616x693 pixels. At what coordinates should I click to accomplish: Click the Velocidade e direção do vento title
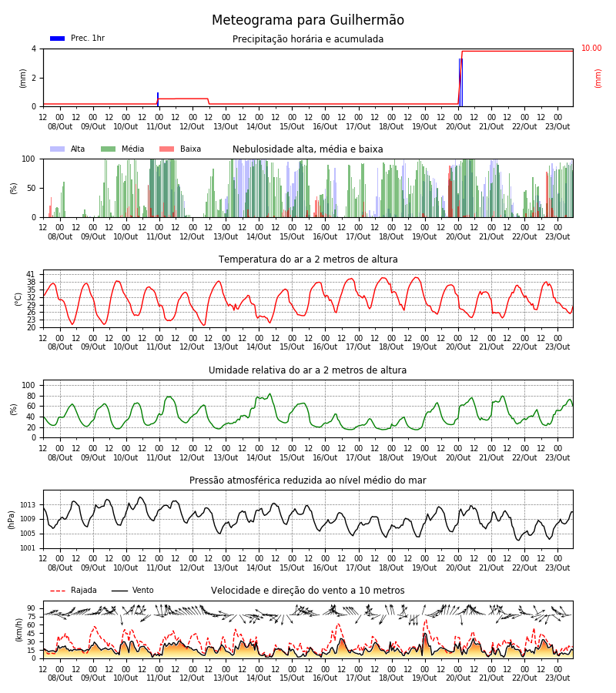coord(308,591)
